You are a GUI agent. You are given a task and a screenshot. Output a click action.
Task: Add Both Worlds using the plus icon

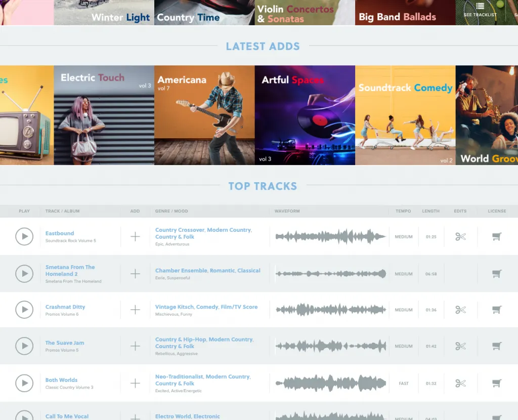135,383
